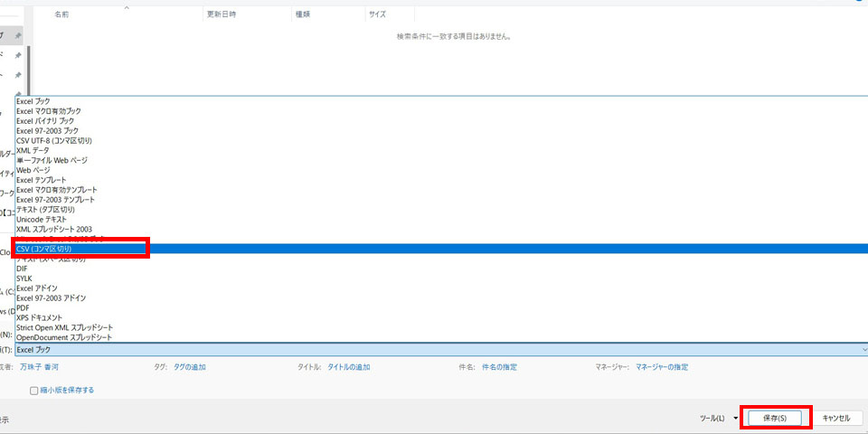Image resolution: width=868 pixels, height=434 pixels.
Task: Sort files by the 名前 column header
Action: tap(61, 15)
